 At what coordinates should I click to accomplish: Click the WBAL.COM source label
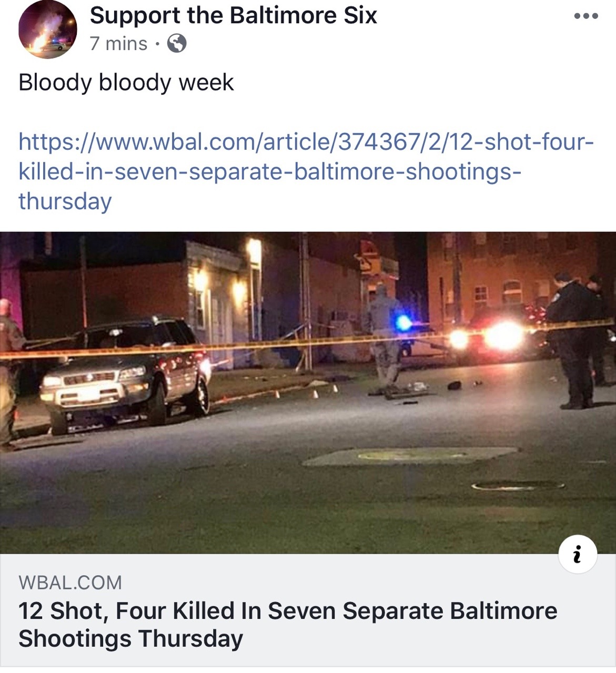(x=70, y=583)
